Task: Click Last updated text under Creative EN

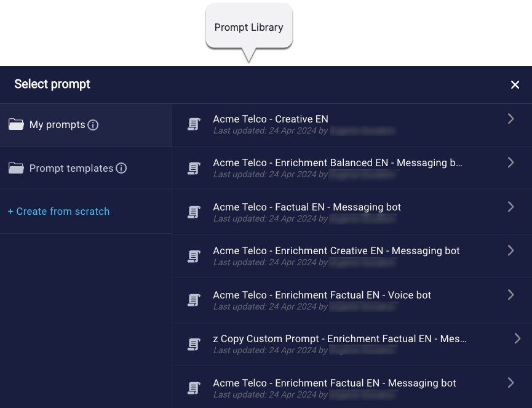Action: point(271,130)
